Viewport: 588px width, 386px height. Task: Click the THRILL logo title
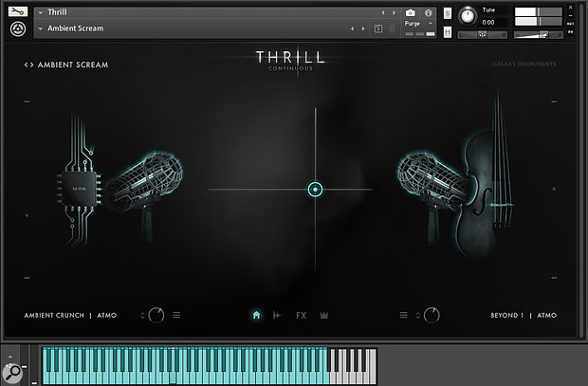290,60
